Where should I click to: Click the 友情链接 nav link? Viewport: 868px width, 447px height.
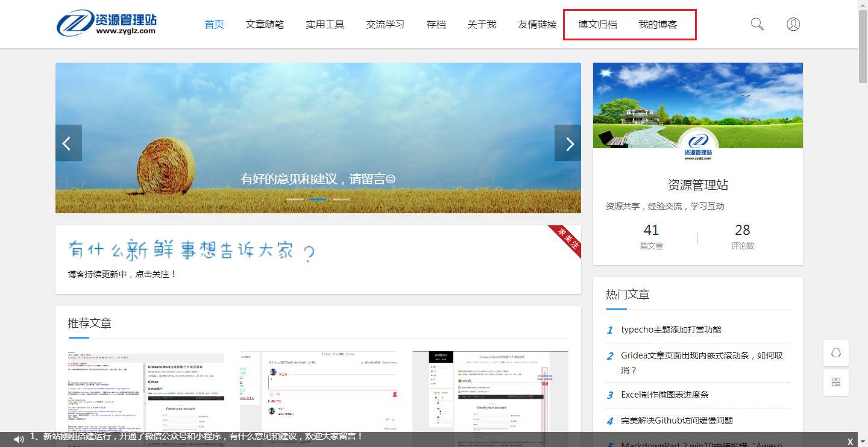[537, 25]
